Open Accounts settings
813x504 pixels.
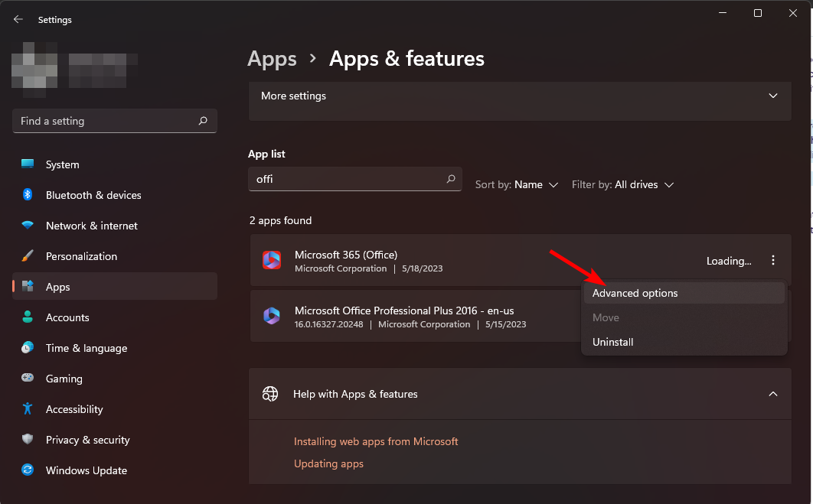(115, 317)
